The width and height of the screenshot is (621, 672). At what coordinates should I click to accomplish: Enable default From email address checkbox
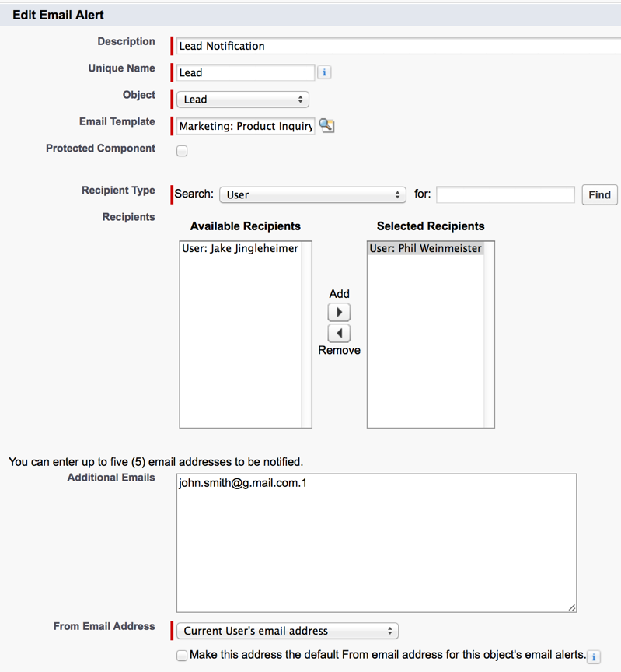tap(182, 655)
